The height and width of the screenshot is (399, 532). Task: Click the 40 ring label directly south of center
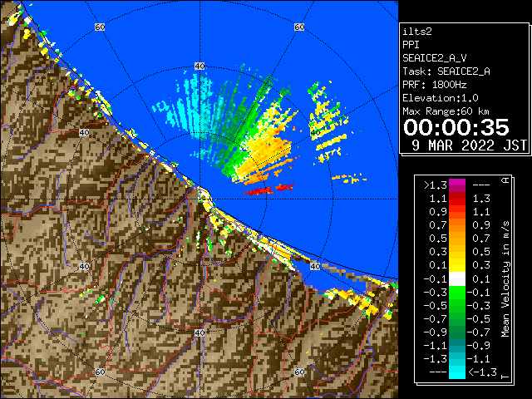199,332
